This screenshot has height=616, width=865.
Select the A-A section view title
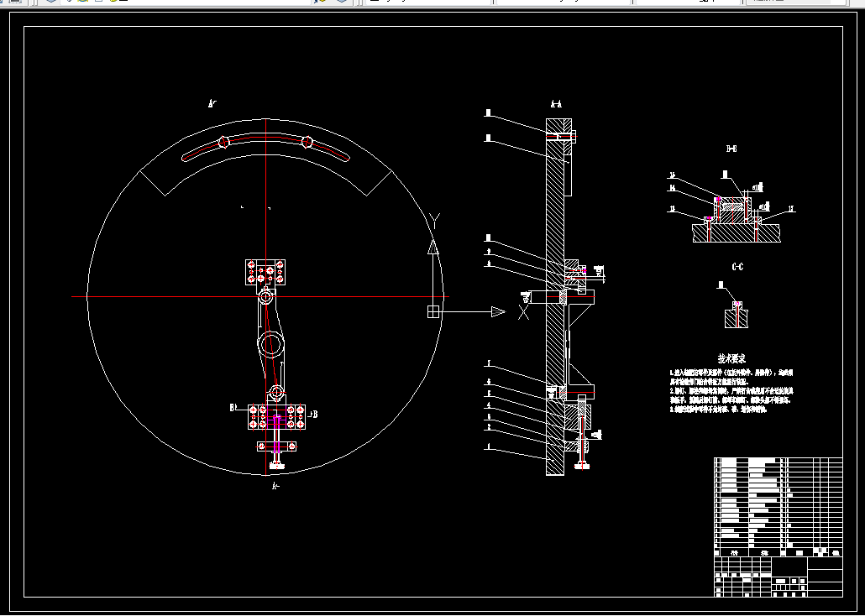coord(556,104)
